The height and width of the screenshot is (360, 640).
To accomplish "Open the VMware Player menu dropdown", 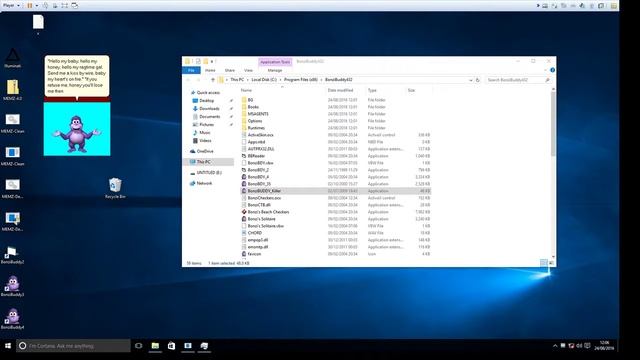I will 11,5.
